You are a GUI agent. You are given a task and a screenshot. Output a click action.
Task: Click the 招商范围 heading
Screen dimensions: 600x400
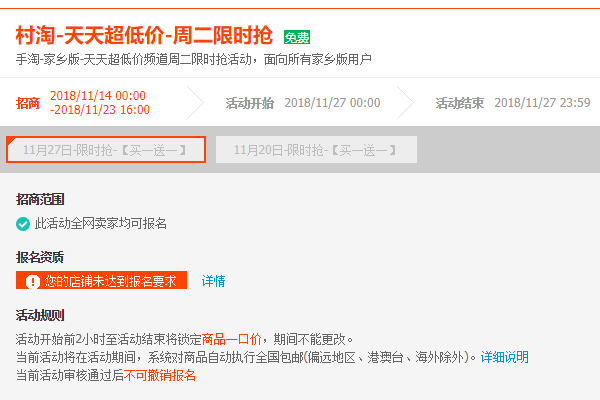coord(40,199)
